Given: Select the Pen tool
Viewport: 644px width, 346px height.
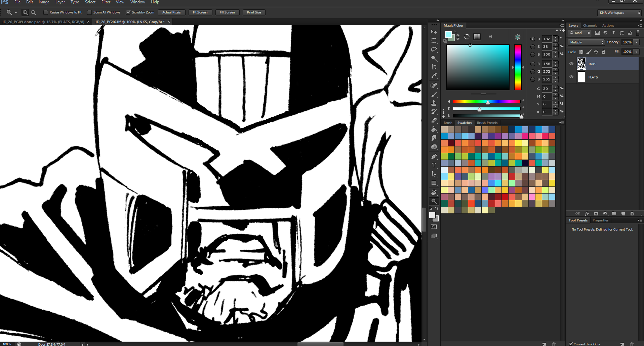Looking at the screenshot, I should (434, 157).
